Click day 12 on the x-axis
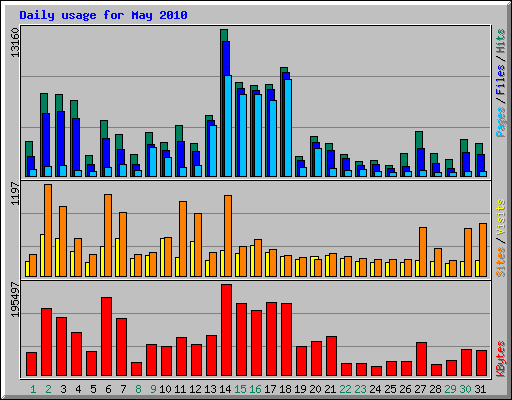This screenshot has height=400, width=512. tap(195, 389)
